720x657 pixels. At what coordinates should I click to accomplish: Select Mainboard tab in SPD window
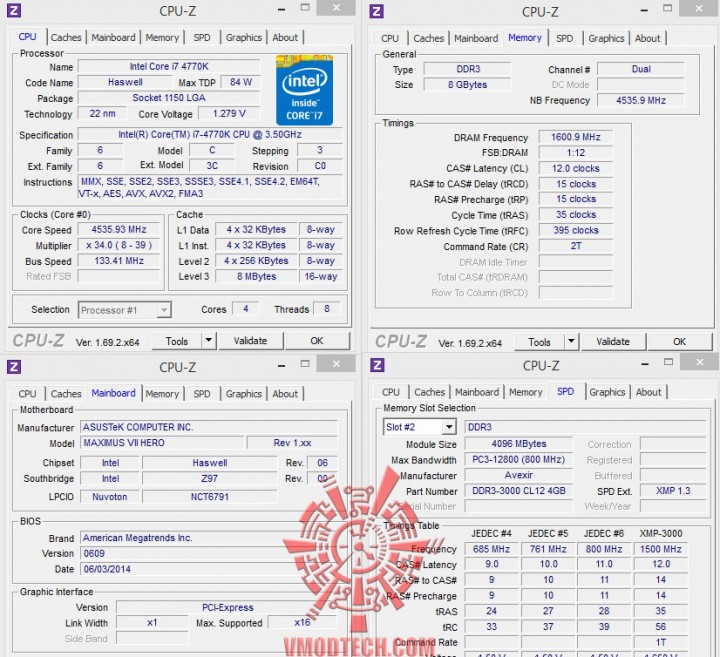coord(477,393)
